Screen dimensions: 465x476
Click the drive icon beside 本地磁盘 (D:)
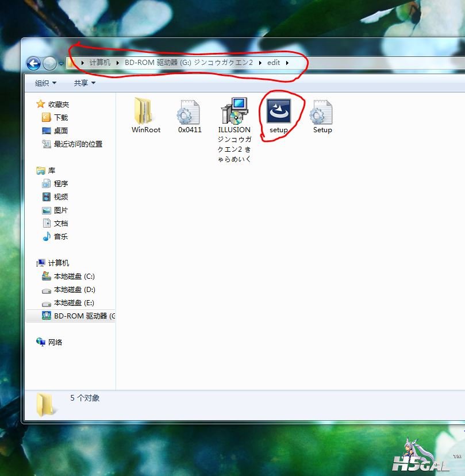pos(47,291)
